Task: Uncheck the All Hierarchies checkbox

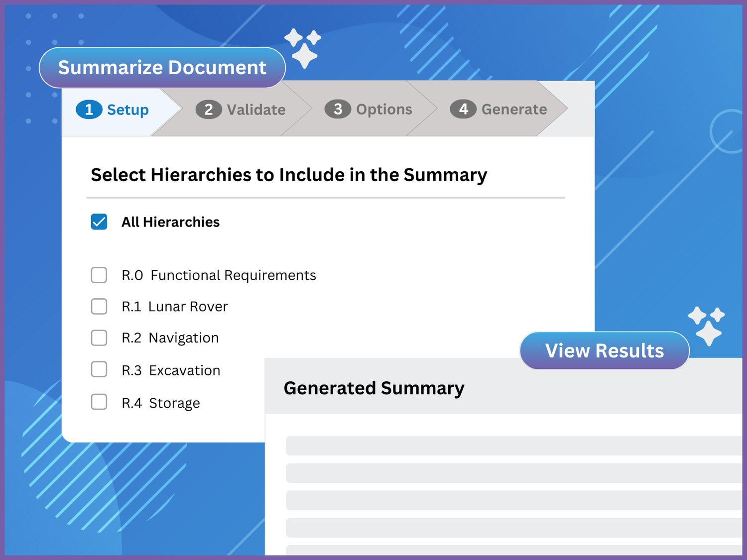Action: click(x=99, y=222)
